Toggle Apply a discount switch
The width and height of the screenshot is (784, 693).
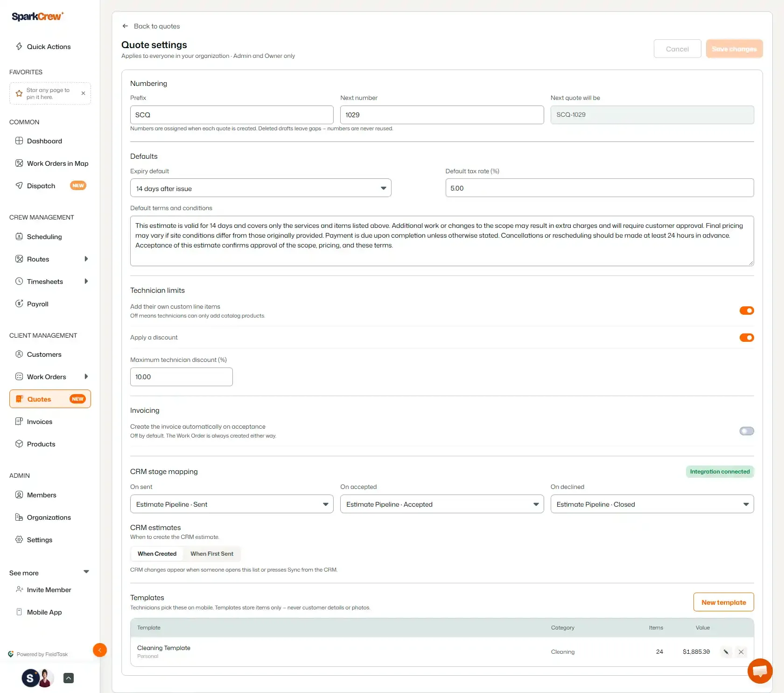747,338
